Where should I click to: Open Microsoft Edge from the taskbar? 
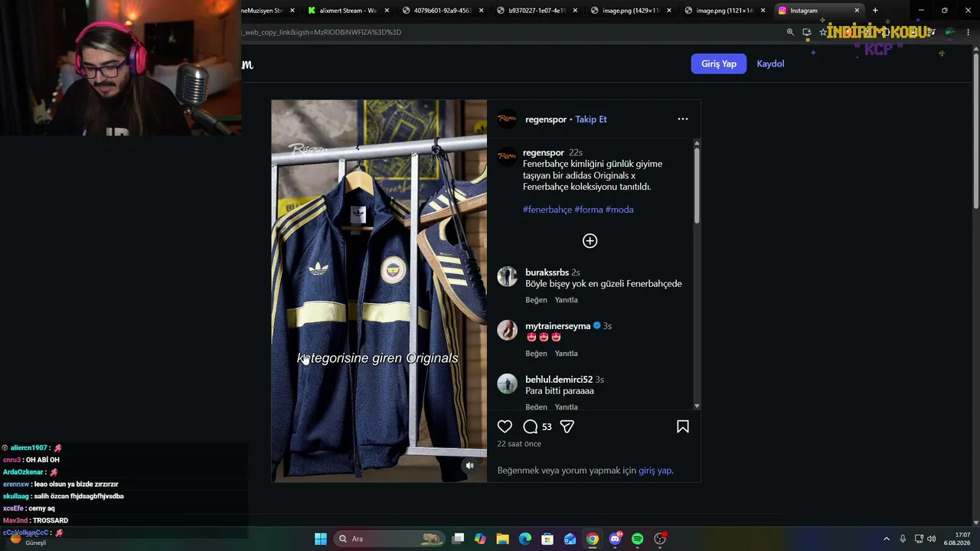click(525, 539)
